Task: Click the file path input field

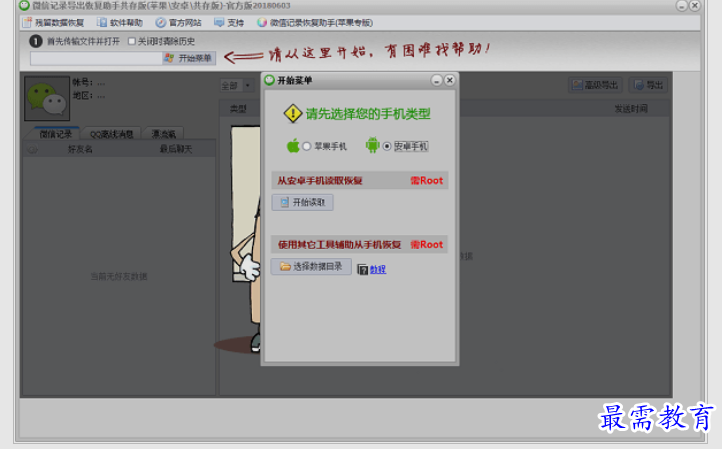Action: [x=96, y=58]
